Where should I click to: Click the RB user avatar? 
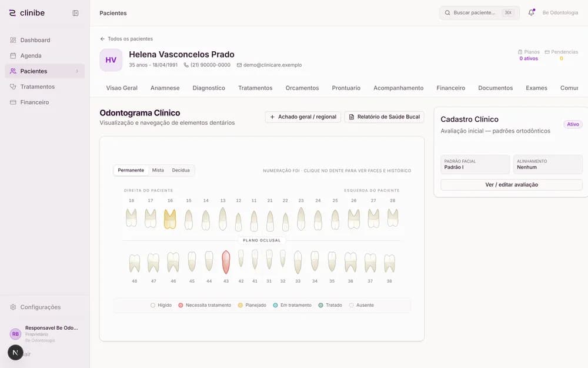click(15, 334)
